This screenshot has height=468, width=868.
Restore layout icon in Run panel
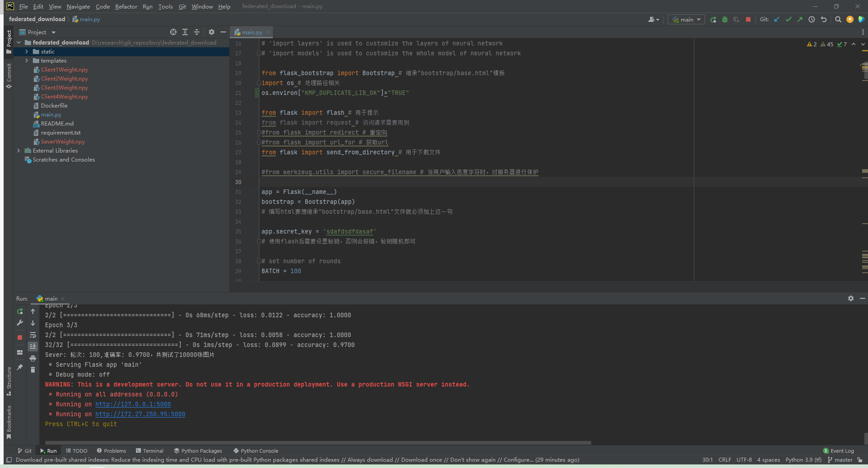20,352
